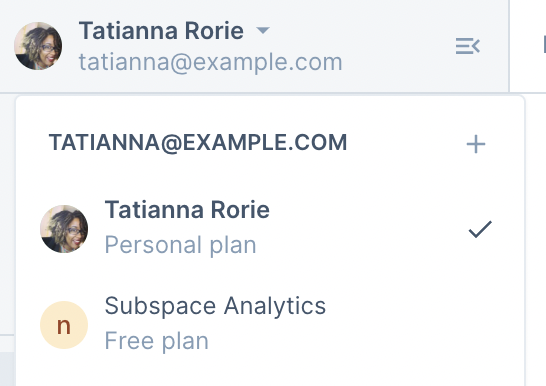Click the Personal plan label
The height and width of the screenshot is (386, 546).
[180, 245]
